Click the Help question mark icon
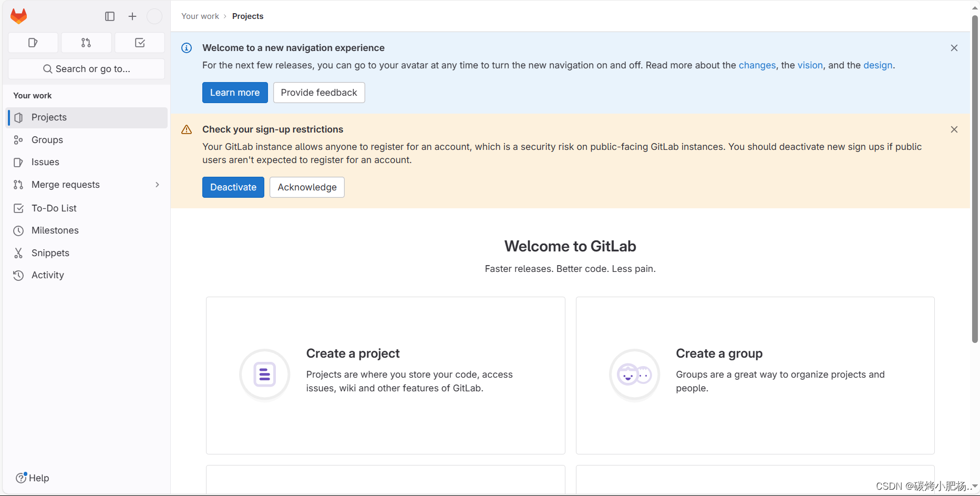The width and height of the screenshot is (980, 496). click(x=21, y=478)
